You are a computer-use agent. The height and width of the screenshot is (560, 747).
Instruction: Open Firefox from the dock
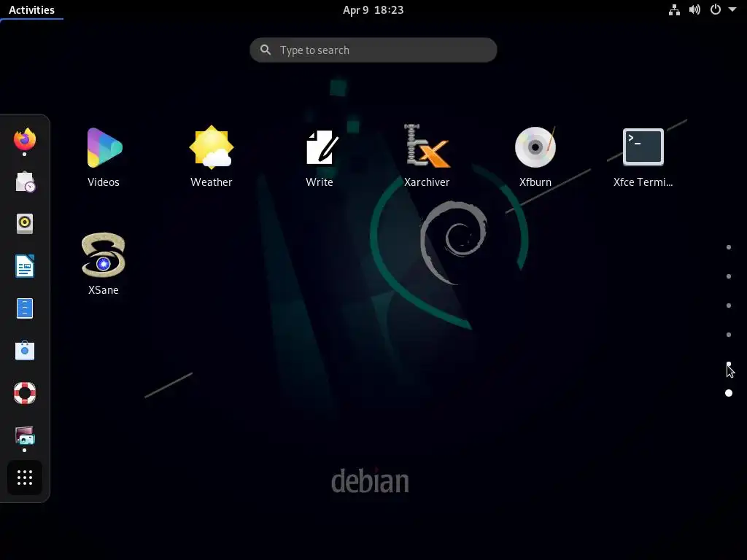coord(25,139)
